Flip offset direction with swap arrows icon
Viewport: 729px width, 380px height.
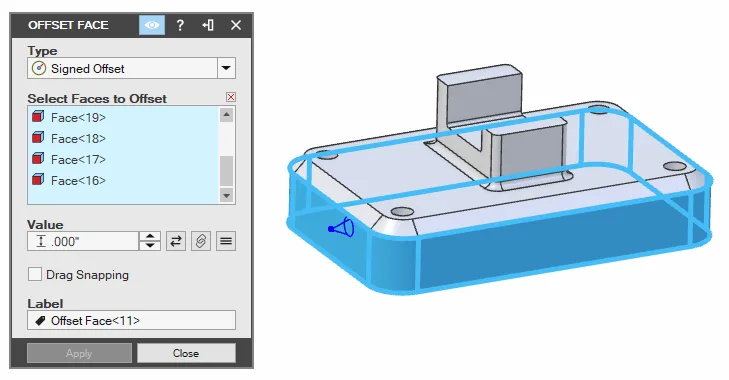tap(176, 241)
